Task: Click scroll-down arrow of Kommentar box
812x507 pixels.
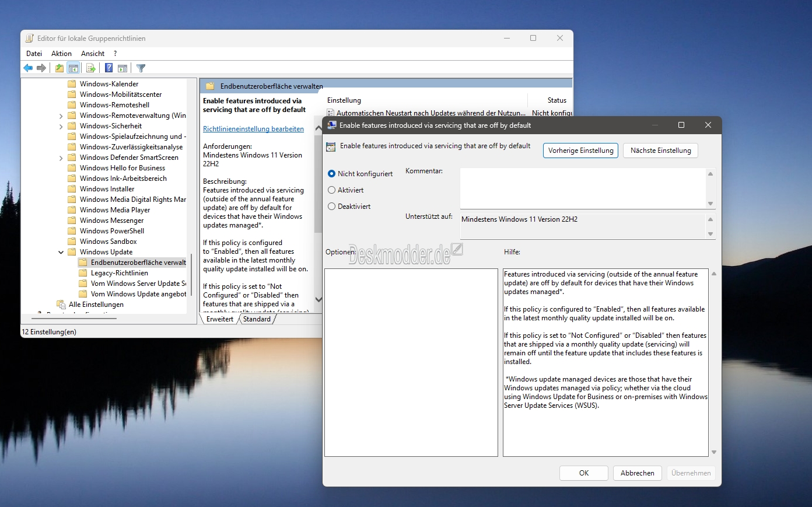Action: [x=710, y=204]
